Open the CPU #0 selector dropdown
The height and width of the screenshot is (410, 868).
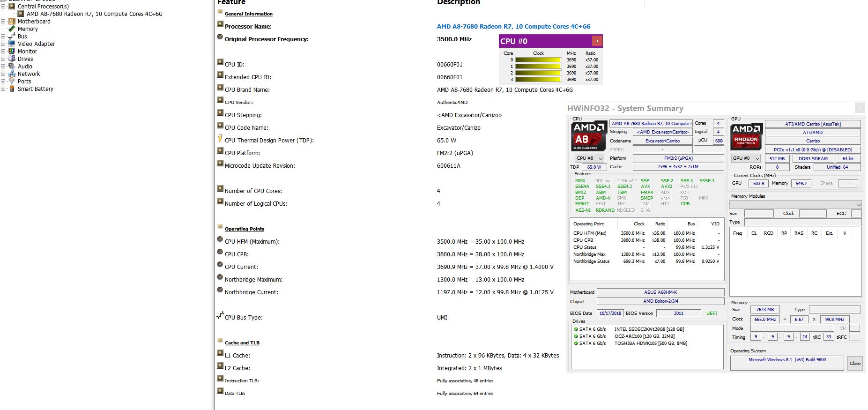pyautogui.click(x=589, y=158)
